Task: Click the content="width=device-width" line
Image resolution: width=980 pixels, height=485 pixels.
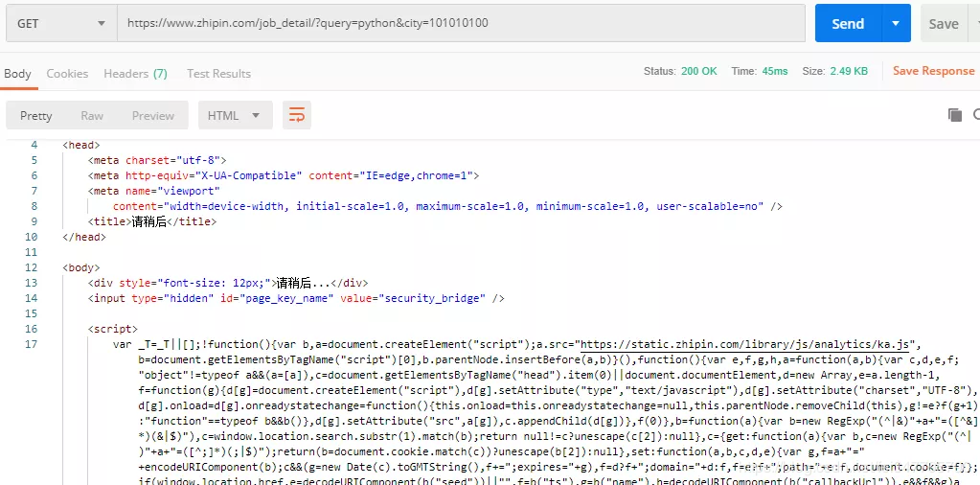Action: pos(447,206)
